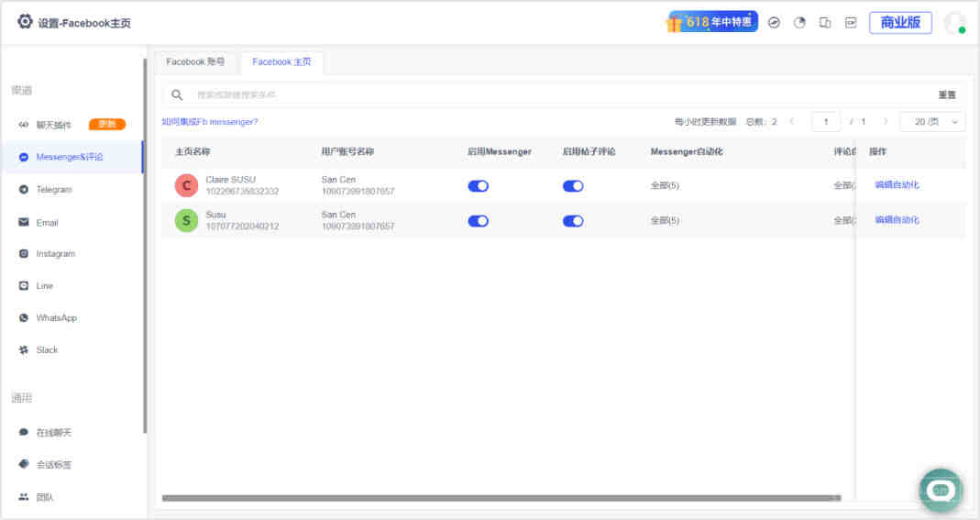The image size is (980, 520).
Task: Disable Messenger for Claire SUSU page
Action: pyautogui.click(x=479, y=186)
